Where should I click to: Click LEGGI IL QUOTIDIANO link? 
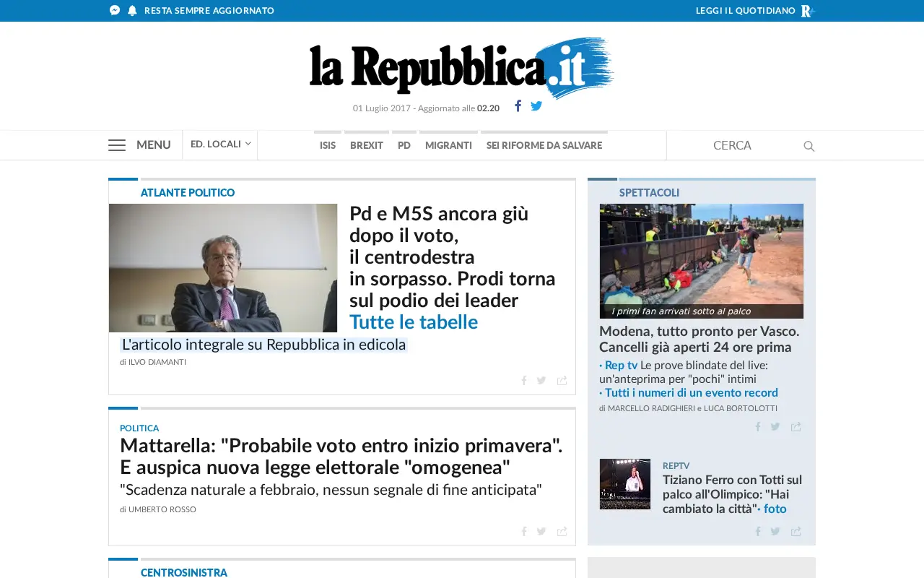(x=746, y=11)
